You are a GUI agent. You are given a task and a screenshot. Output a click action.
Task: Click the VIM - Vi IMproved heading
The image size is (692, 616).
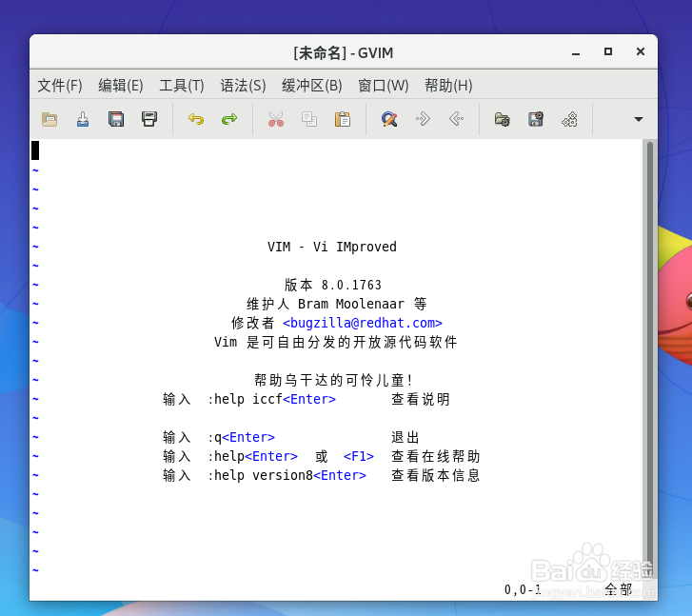332,247
